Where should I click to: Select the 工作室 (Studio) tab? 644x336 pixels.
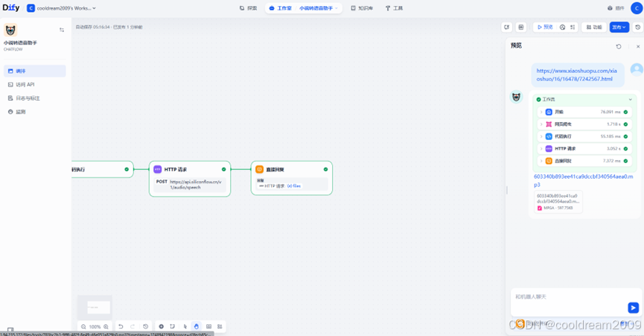(279, 8)
